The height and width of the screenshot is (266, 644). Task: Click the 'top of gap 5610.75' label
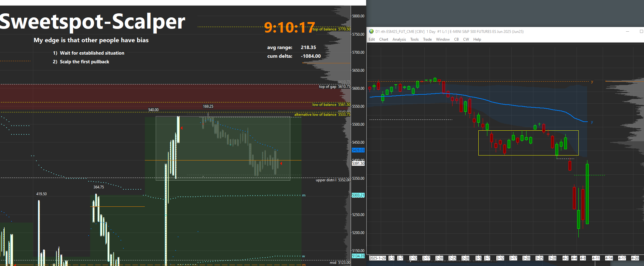point(335,87)
